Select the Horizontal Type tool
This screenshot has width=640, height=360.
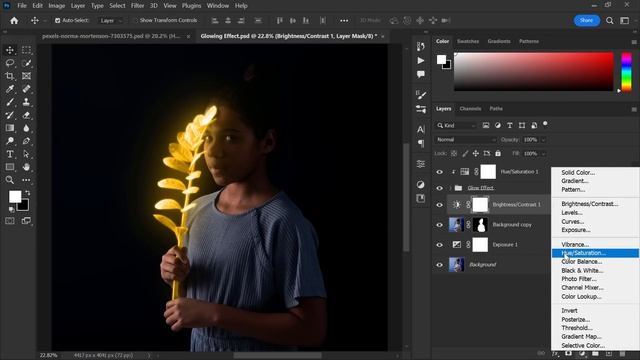[10, 154]
